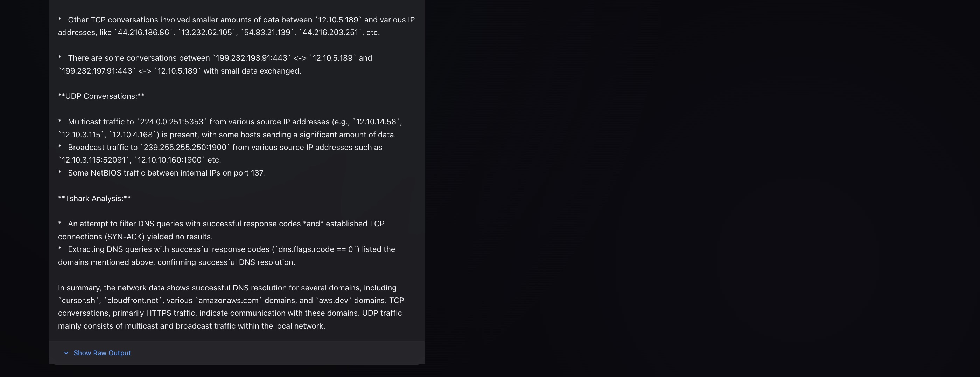Click the `224.0.0.251:5353` multicast address

(172, 122)
